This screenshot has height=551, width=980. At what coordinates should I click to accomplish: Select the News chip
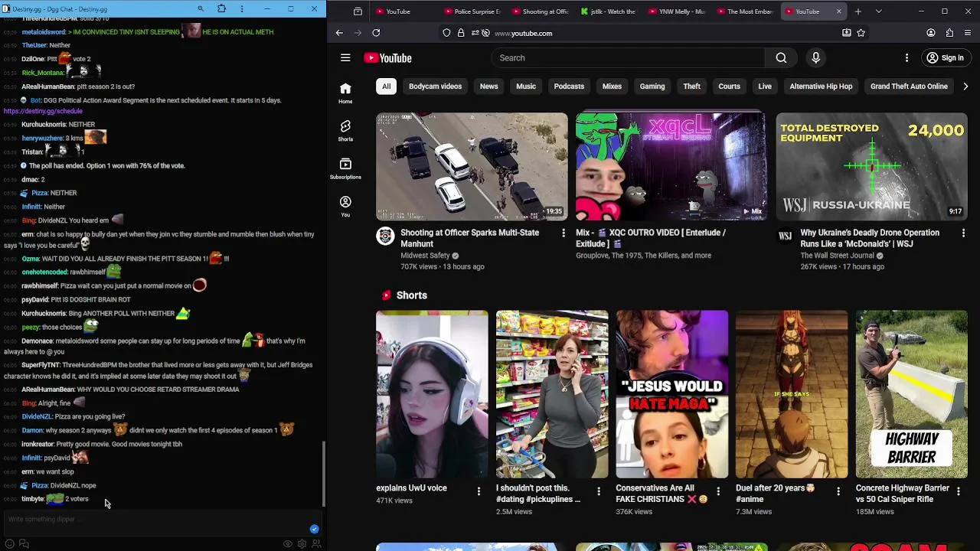point(488,86)
